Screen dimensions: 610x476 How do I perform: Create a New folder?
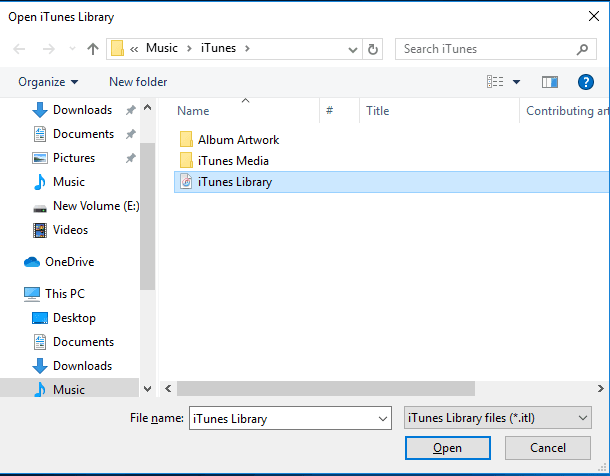pyautogui.click(x=138, y=82)
